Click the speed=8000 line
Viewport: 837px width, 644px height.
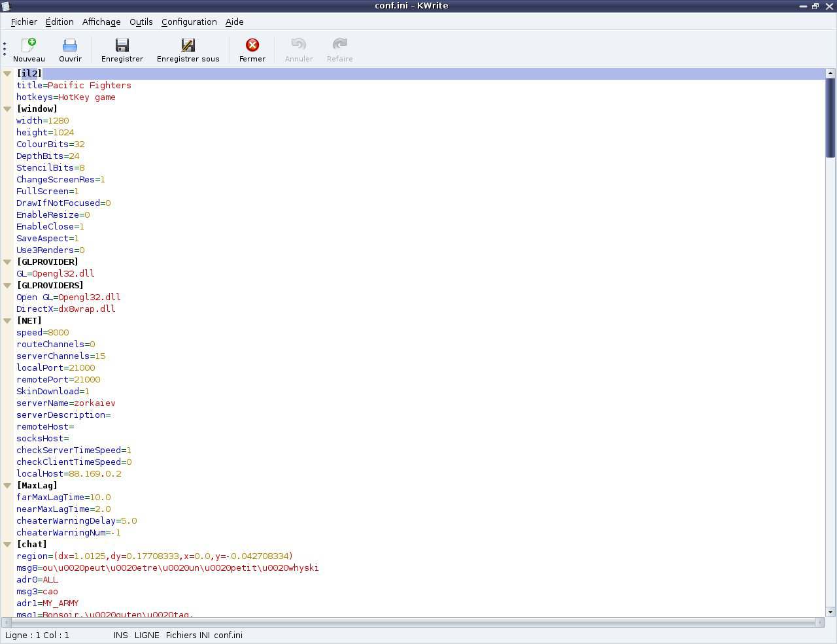pos(43,333)
